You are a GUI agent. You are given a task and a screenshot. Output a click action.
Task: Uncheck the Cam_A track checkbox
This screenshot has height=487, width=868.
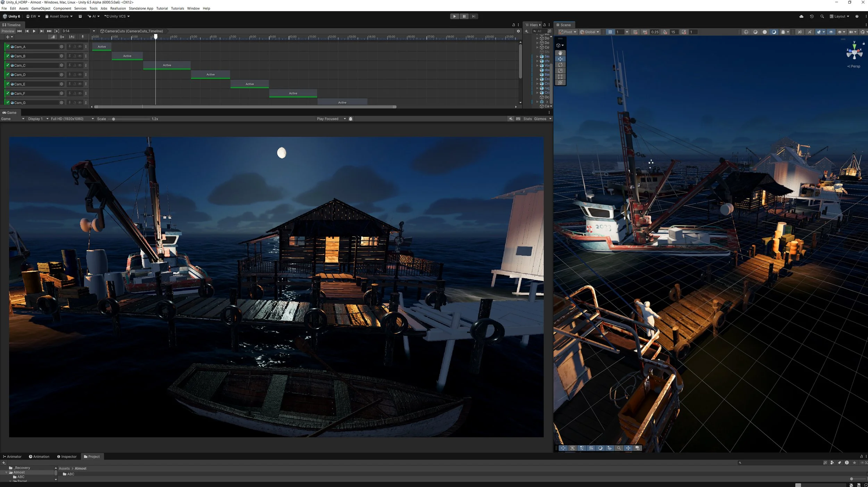pyautogui.click(x=8, y=46)
